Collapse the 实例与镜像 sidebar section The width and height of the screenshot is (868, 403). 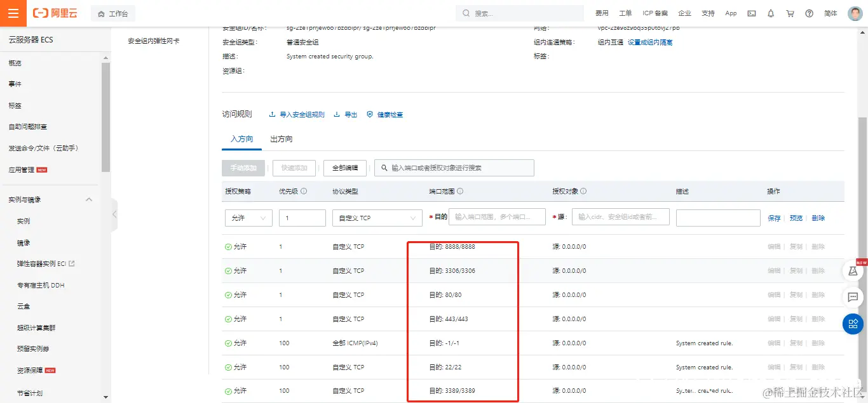coord(89,199)
